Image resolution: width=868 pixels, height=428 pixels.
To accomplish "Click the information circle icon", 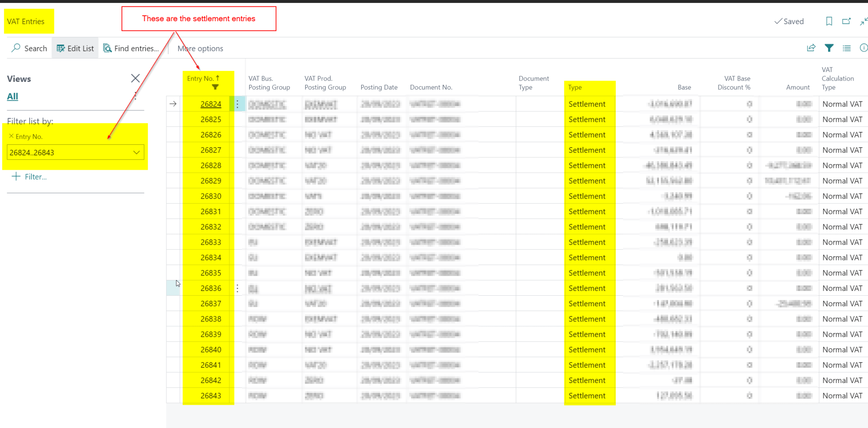I will [863, 48].
